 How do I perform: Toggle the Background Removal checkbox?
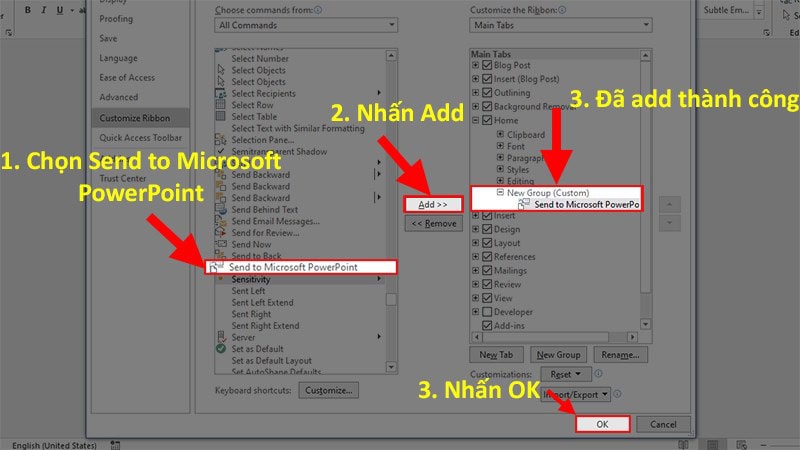click(487, 106)
